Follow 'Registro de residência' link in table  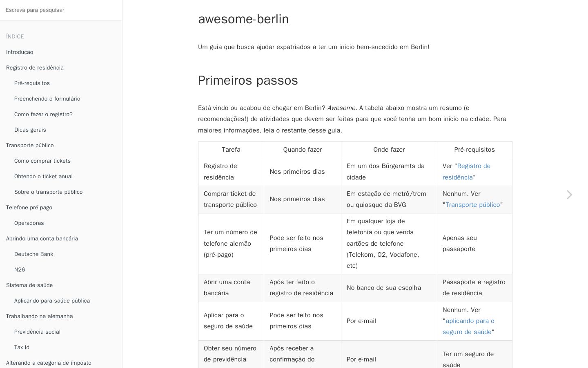point(466,172)
